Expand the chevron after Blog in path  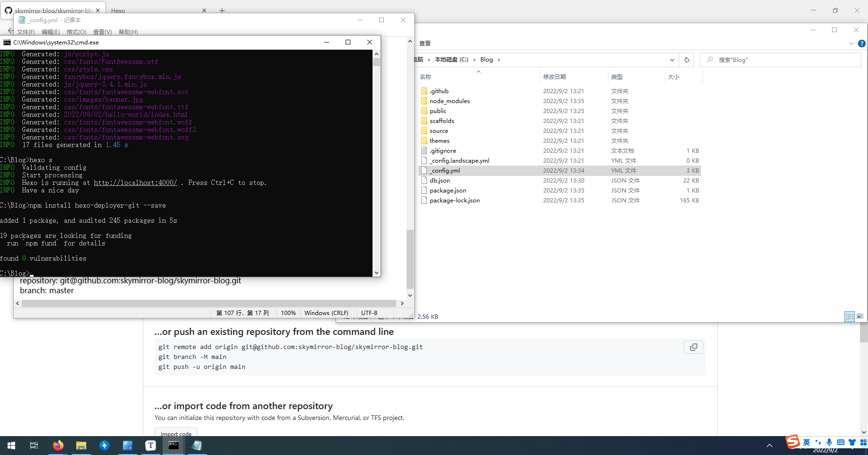(499, 60)
